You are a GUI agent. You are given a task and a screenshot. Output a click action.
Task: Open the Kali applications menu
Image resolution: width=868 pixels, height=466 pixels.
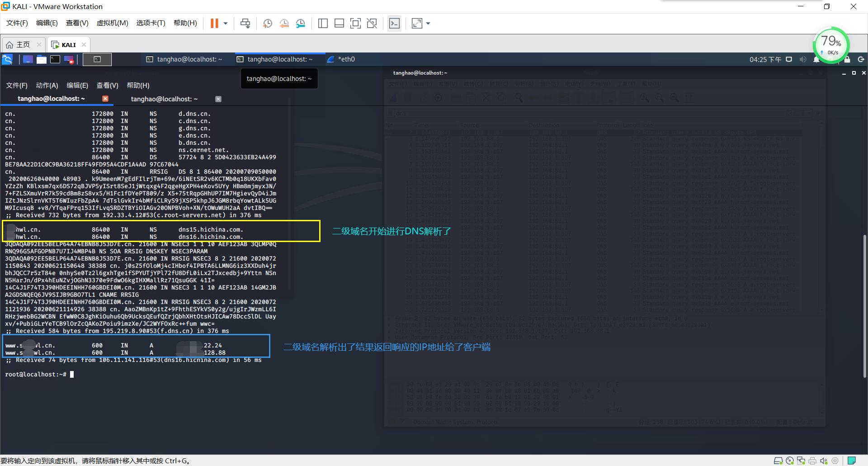click(x=7, y=59)
